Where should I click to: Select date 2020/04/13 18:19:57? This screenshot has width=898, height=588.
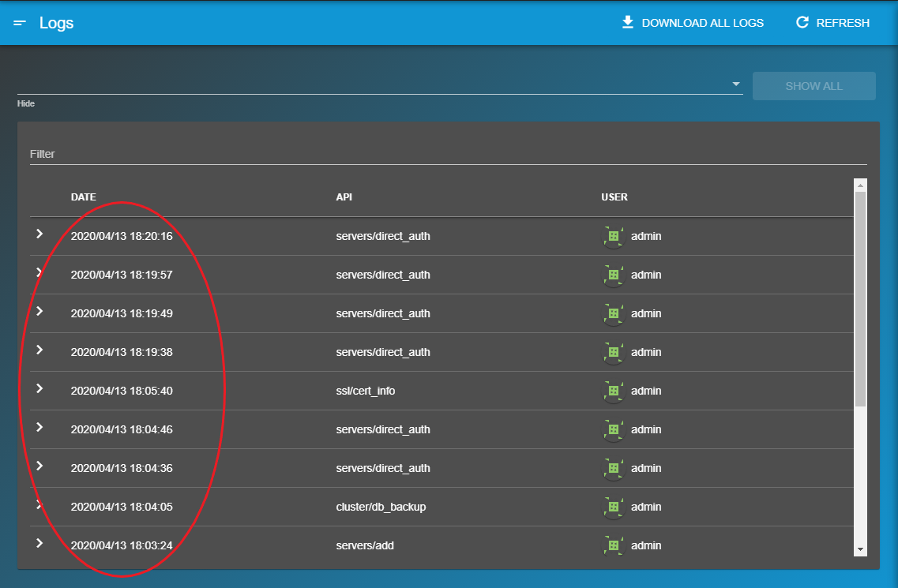[x=122, y=275]
